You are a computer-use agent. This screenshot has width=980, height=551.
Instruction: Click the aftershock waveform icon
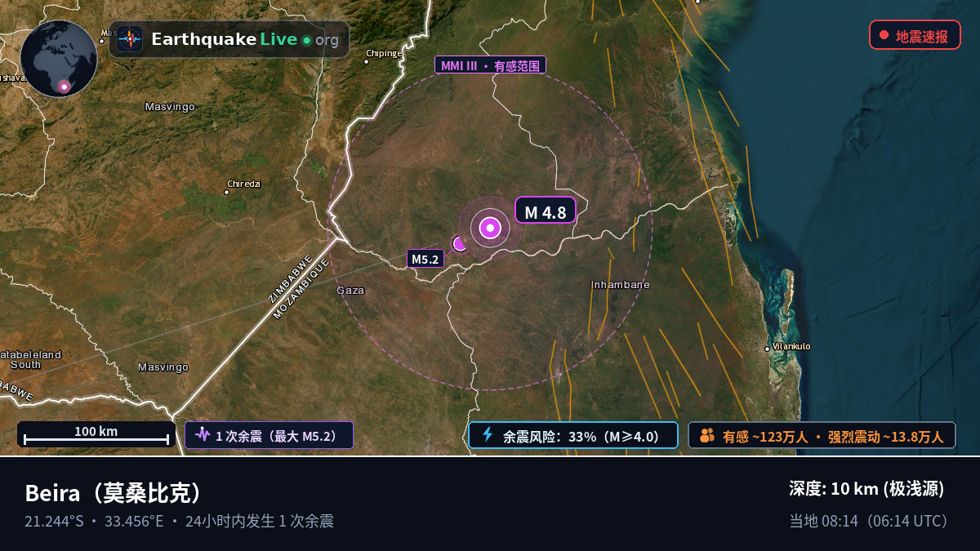point(203,435)
